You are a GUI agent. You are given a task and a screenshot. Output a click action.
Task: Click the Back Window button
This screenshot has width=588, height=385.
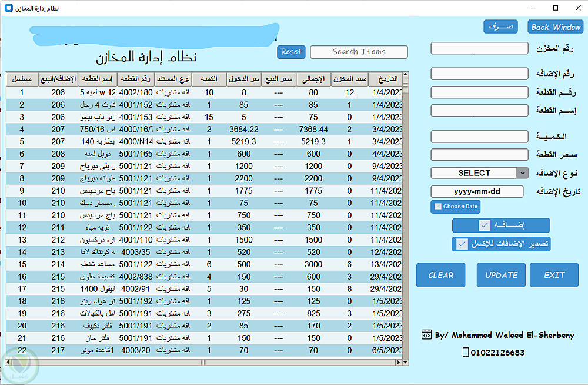(556, 27)
